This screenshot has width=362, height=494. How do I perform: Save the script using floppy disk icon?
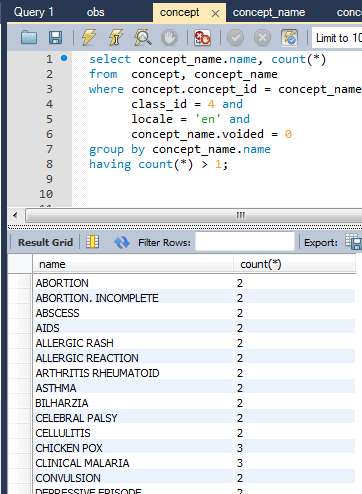tap(55, 37)
